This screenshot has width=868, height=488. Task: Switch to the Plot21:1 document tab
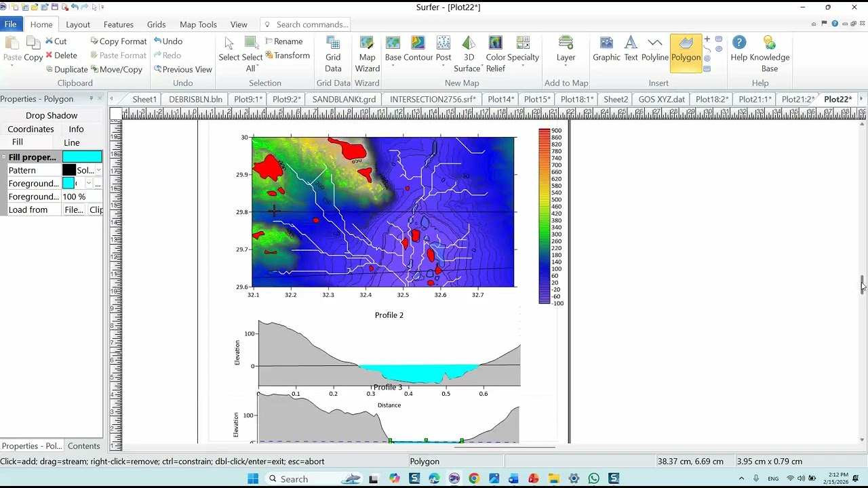[x=755, y=99]
